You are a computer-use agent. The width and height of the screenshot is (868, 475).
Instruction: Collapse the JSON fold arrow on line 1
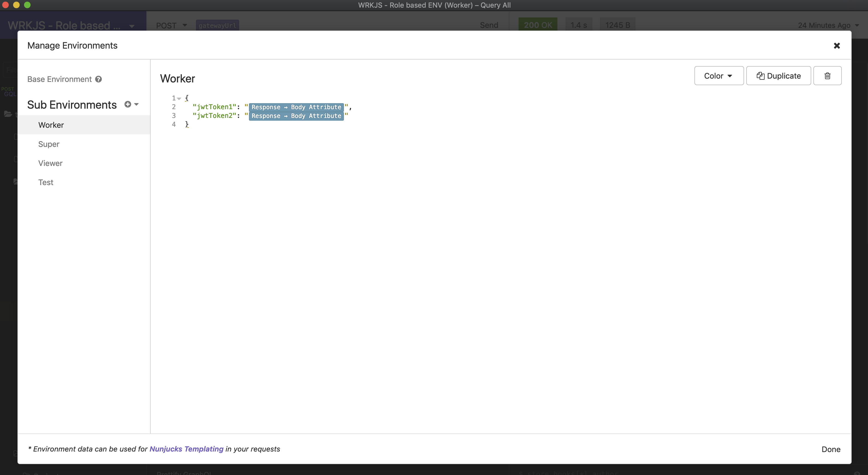click(179, 98)
